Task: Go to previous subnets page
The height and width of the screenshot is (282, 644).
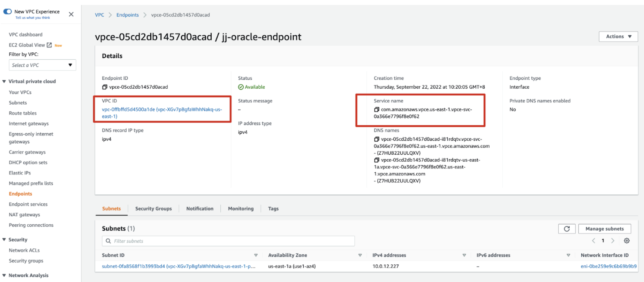Action: pyautogui.click(x=594, y=241)
